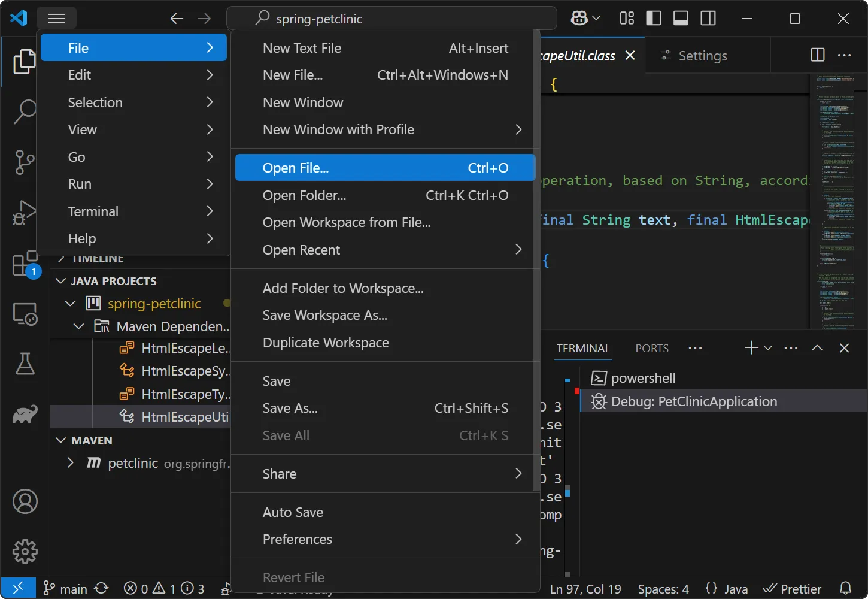Expand the TIMELINE section

pyautogui.click(x=61, y=259)
